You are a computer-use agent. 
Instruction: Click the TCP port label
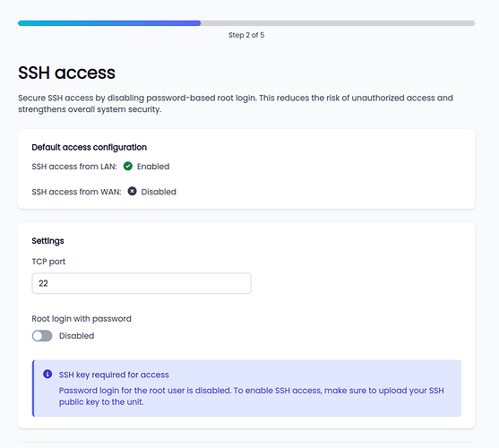(x=48, y=262)
